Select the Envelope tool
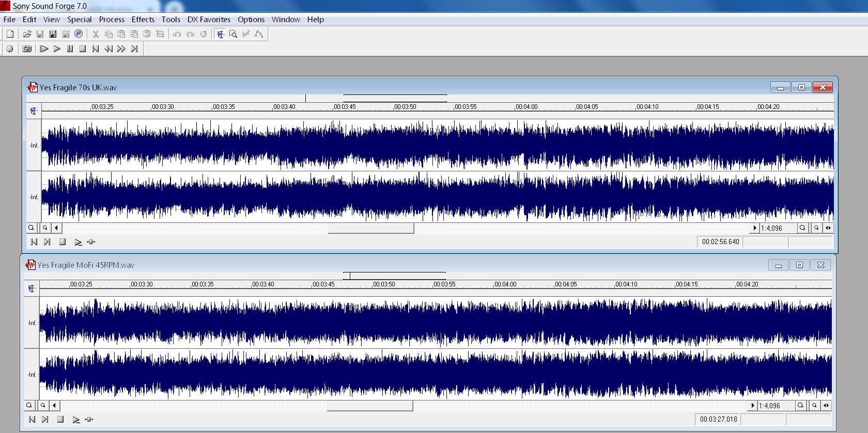Screen dimensions: 868x433 259,34
